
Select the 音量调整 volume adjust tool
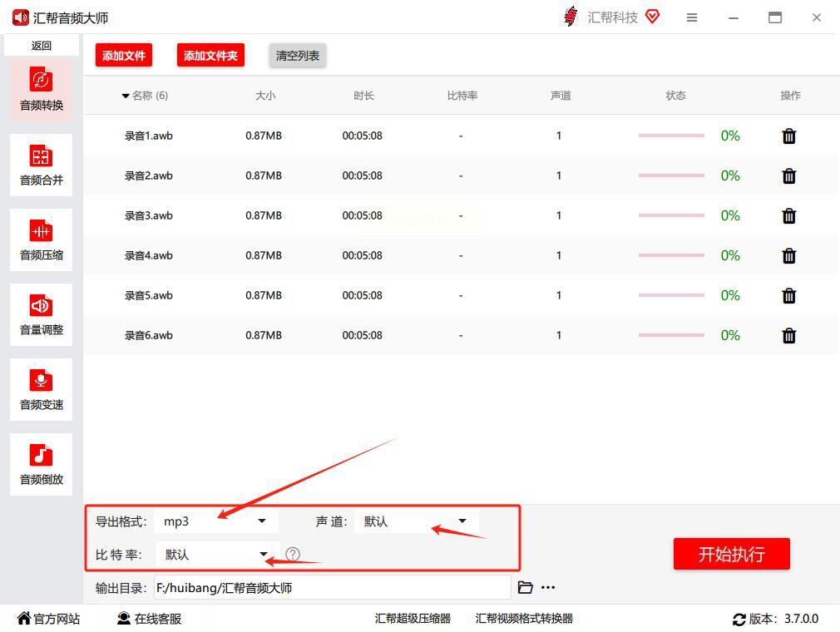click(x=42, y=314)
